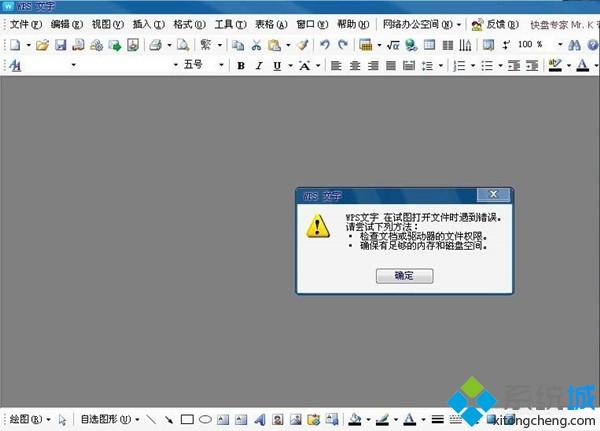Expand the Paste options dropdown arrow
This screenshot has height=431, width=600.
288,45
